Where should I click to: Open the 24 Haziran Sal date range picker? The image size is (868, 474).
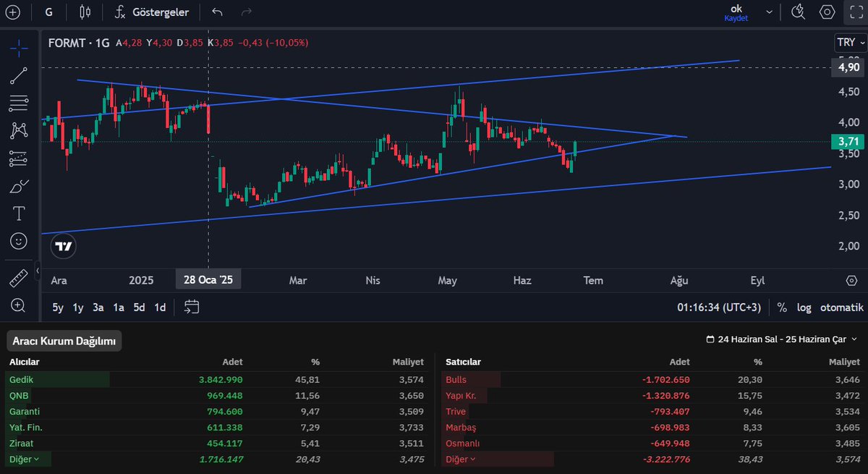coord(782,339)
